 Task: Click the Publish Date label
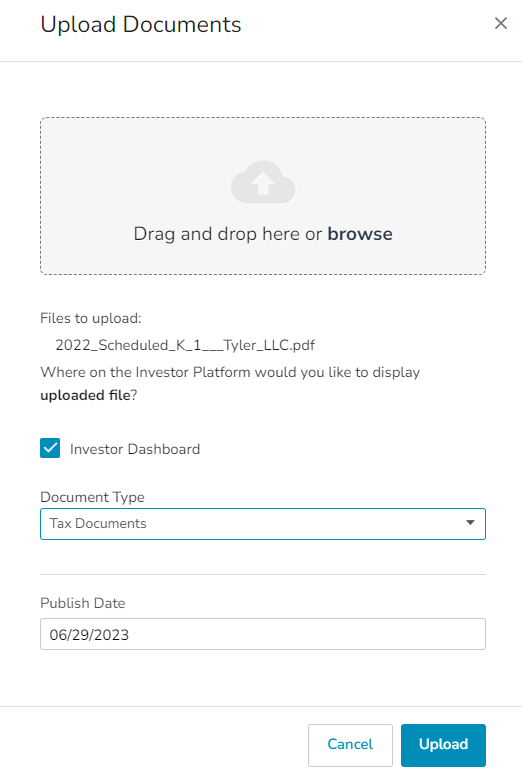point(82,603)
